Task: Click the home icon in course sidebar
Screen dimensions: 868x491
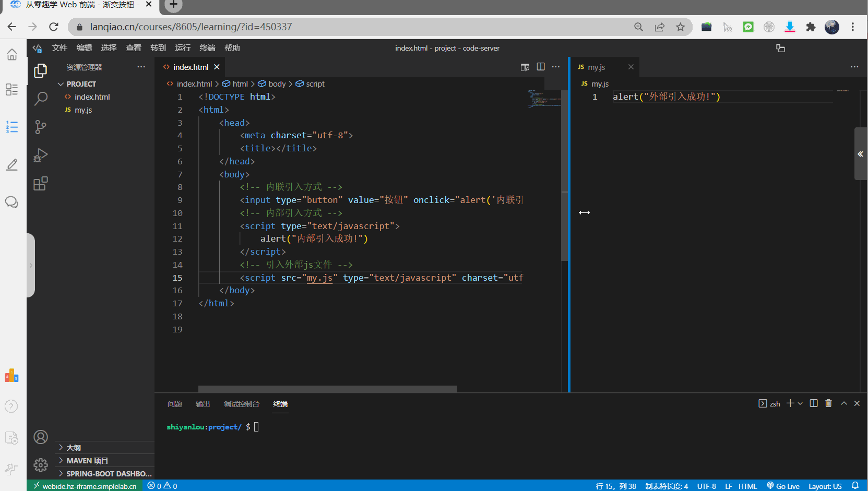Action: pyautogui.click(x=12, y=54)
